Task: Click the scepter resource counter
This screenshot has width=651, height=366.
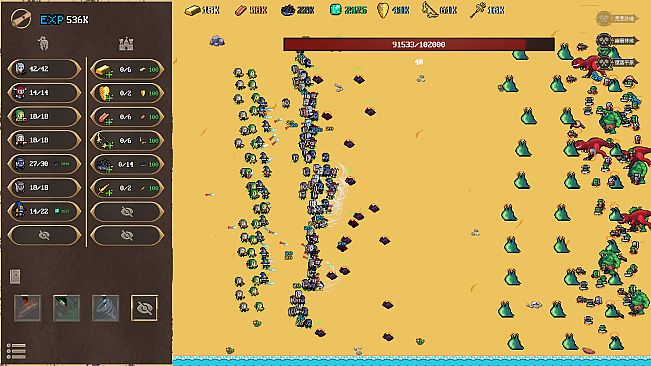Action: (487, 10)
